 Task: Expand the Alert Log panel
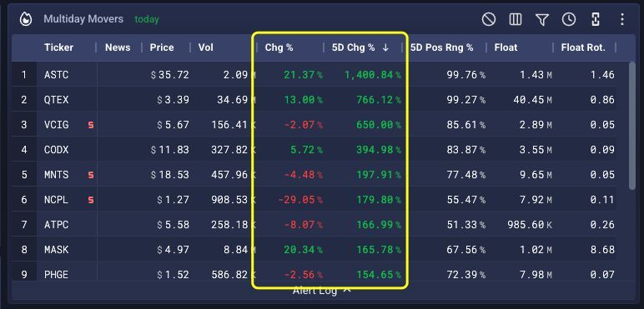pyautogui.click(x=322, y=291)
